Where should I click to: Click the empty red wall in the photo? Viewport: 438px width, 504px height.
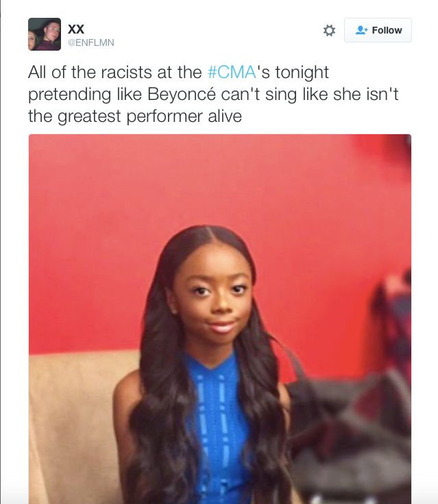click(x=97, y=225)
